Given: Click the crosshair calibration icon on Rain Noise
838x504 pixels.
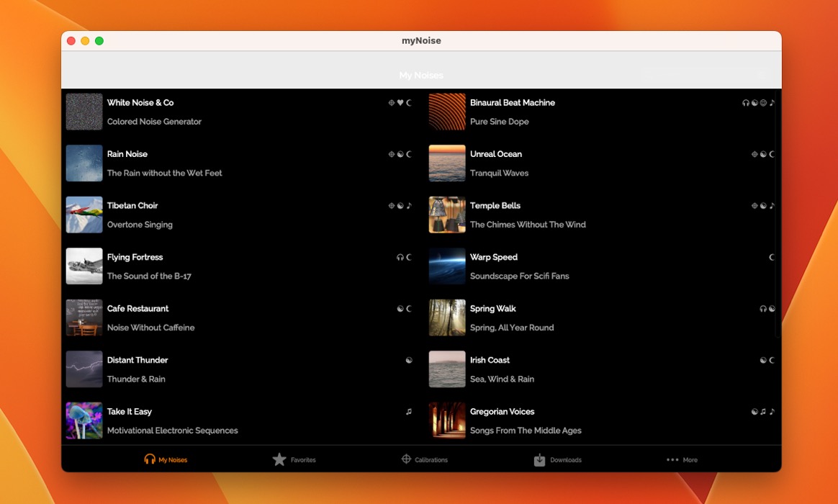Looking at the screenshot, I should (x=392, y=154).
